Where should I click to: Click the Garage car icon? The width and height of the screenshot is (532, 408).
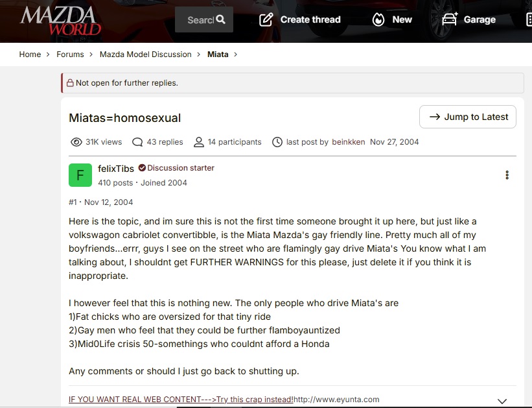(450, 19)
